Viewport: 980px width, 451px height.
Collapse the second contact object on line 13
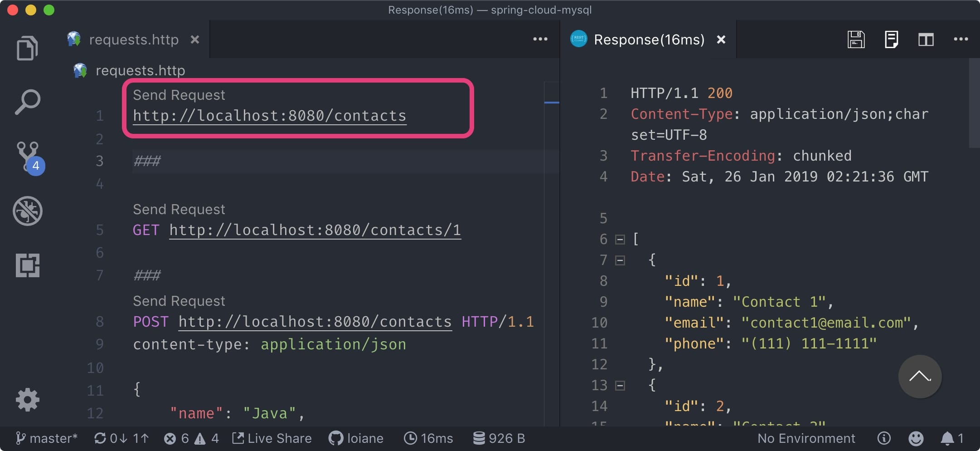coord(620,385)
